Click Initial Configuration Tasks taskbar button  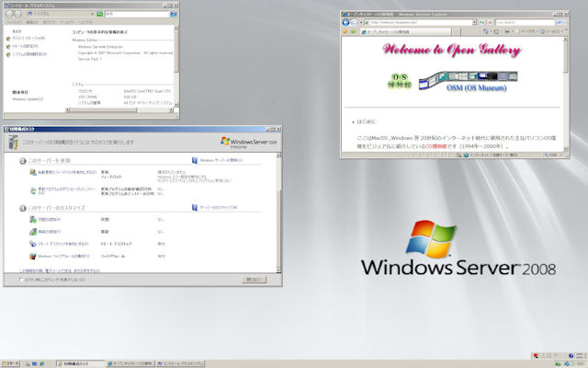point(81,364)
